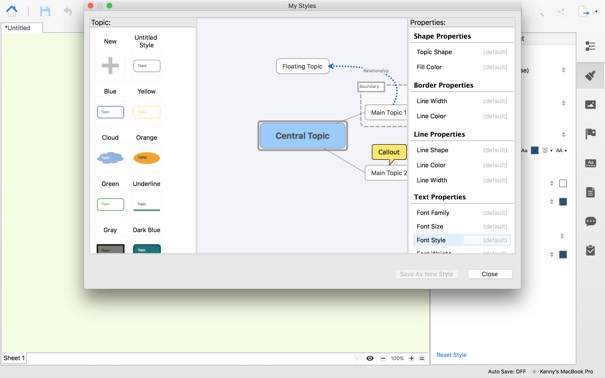Select the Sheet 1 tab

(14, 358)
